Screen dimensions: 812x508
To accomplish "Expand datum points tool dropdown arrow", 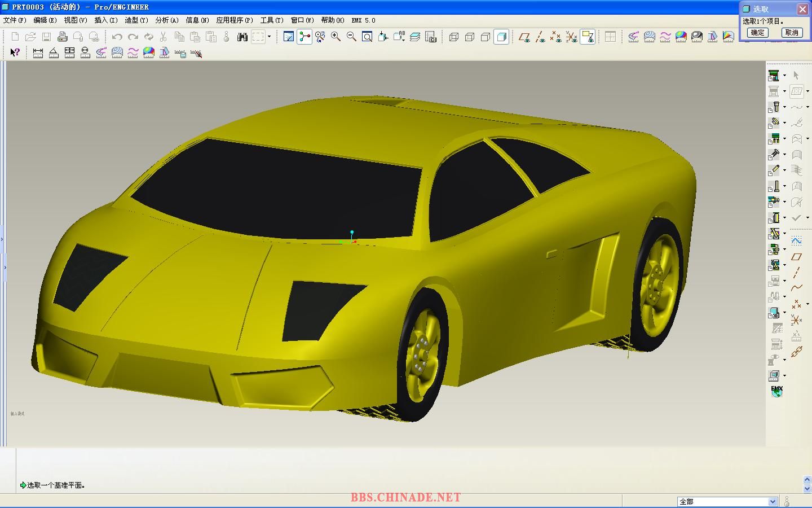I will [x=807, y=304].
